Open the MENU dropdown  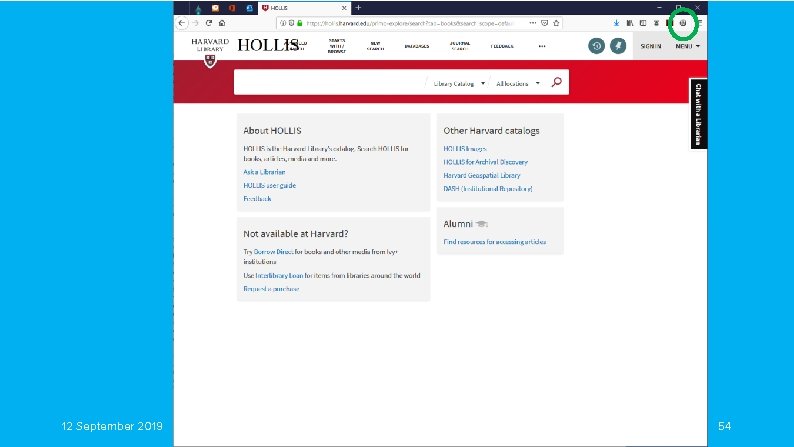687,46
